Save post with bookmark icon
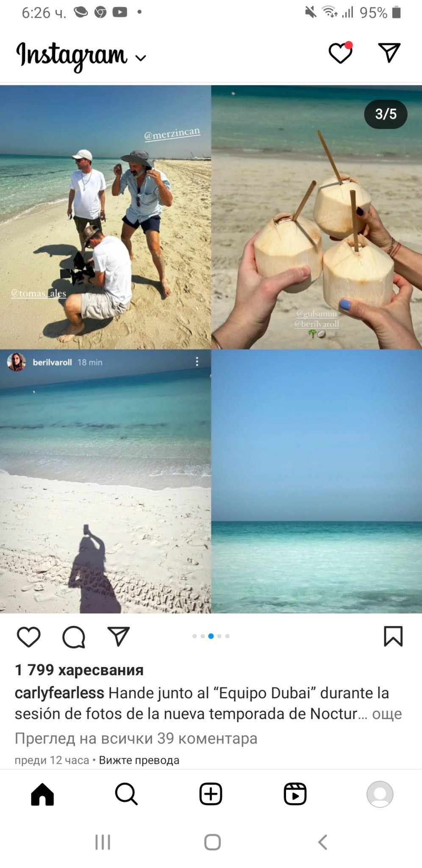The width and height of the screenshot is (422, 868). [393, 636]
